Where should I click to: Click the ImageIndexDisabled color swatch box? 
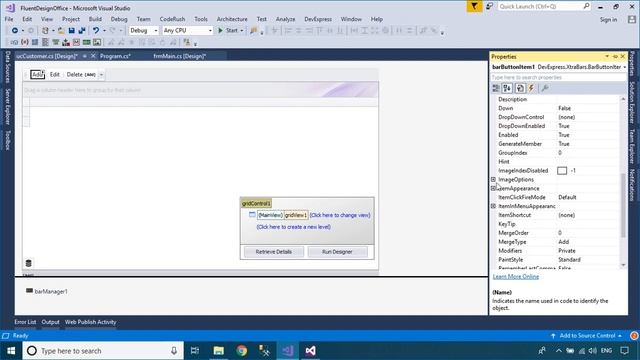[562, 171]
